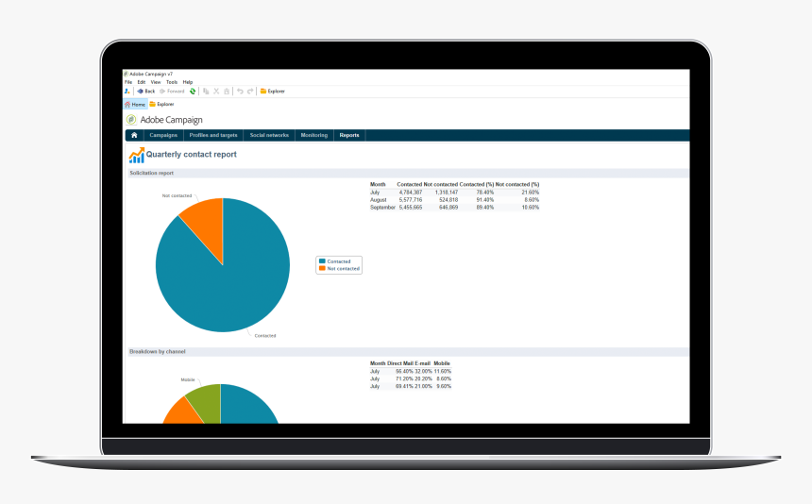Click the 21.60% cell
The image size is (812, 504).
pyautogui.click(x=531, y=192)
